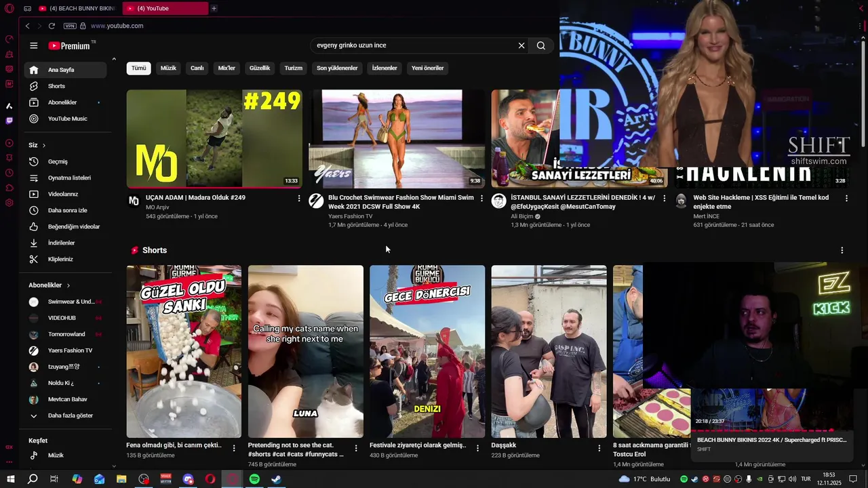Open options for 'Fena olmadı gibi' short

234,448
